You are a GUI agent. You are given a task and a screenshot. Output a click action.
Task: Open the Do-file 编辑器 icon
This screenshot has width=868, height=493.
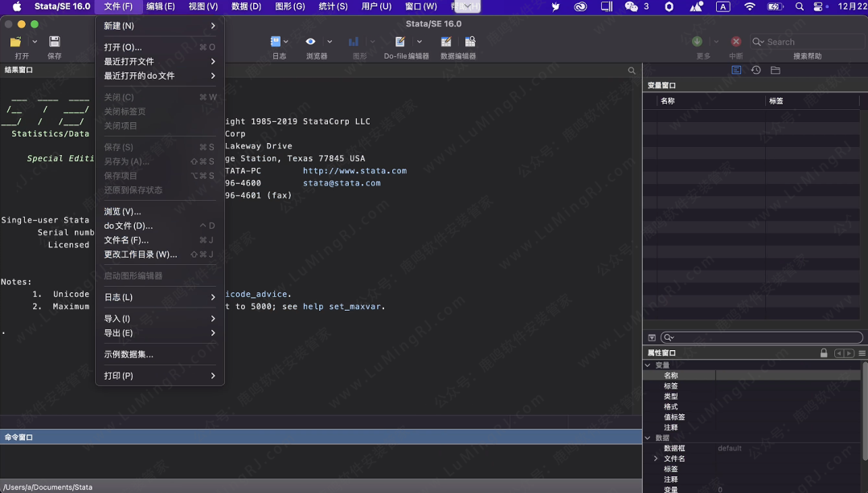(x=400, y=42)
